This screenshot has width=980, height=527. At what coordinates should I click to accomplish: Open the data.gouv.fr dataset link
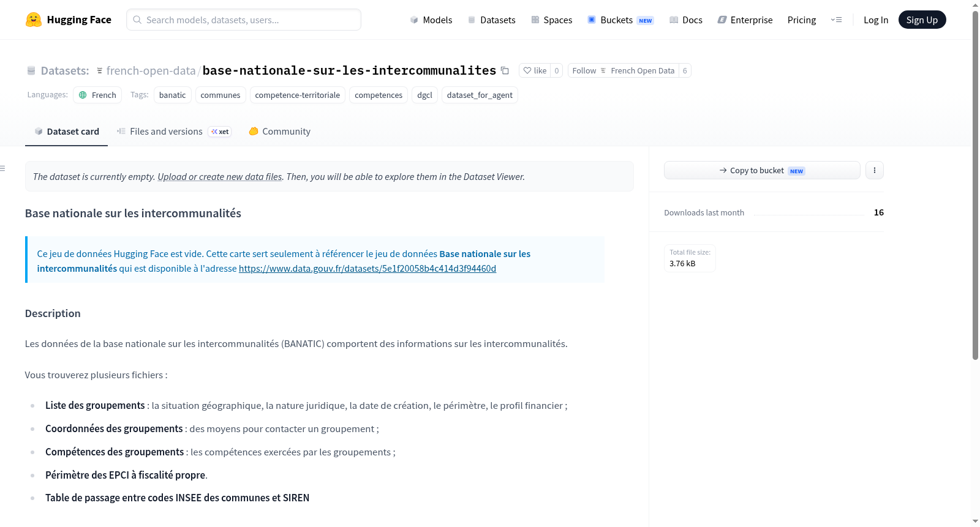(x=367, y=268)
